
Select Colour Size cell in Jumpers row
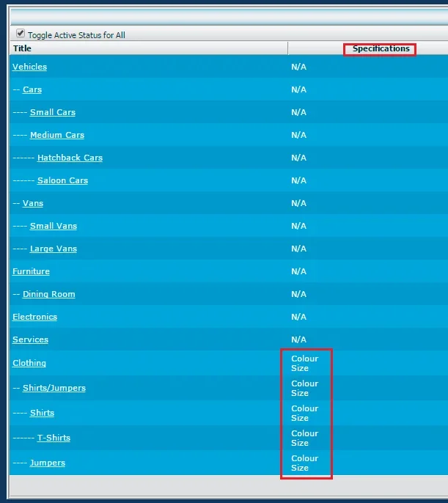304,463
